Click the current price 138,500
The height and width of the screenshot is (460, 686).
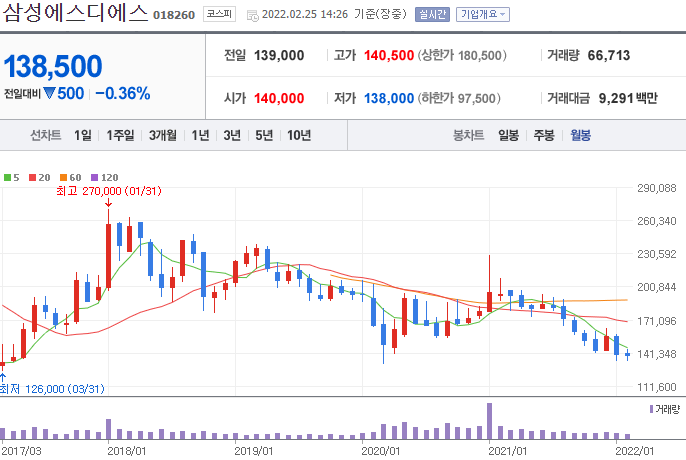(53, 67)
